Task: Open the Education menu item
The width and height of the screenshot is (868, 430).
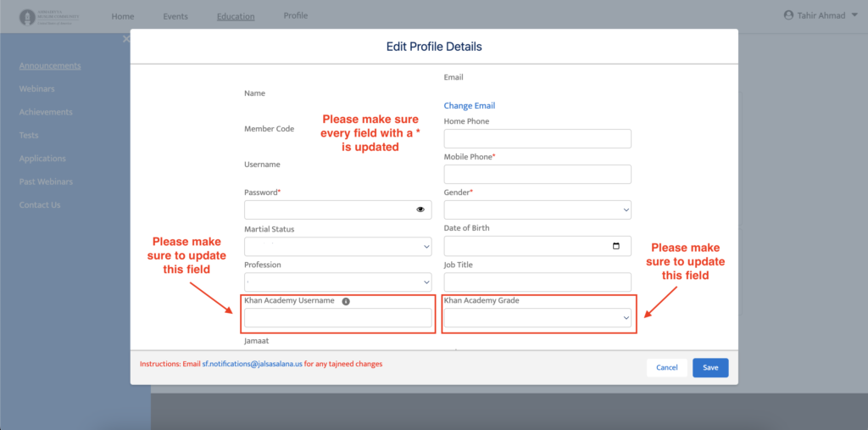Action: click(236, 17)
